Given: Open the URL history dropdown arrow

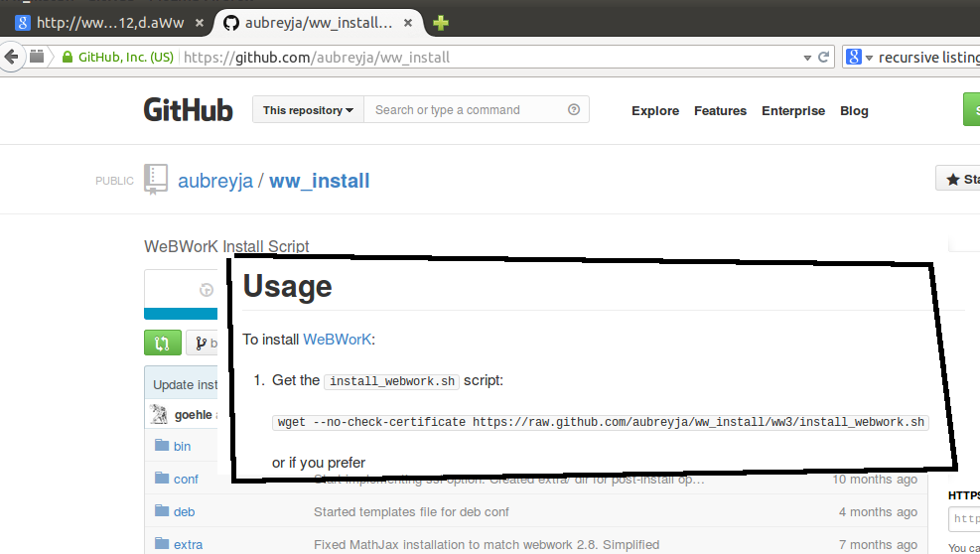Looking at the screenshot, I should click(807, 58).
